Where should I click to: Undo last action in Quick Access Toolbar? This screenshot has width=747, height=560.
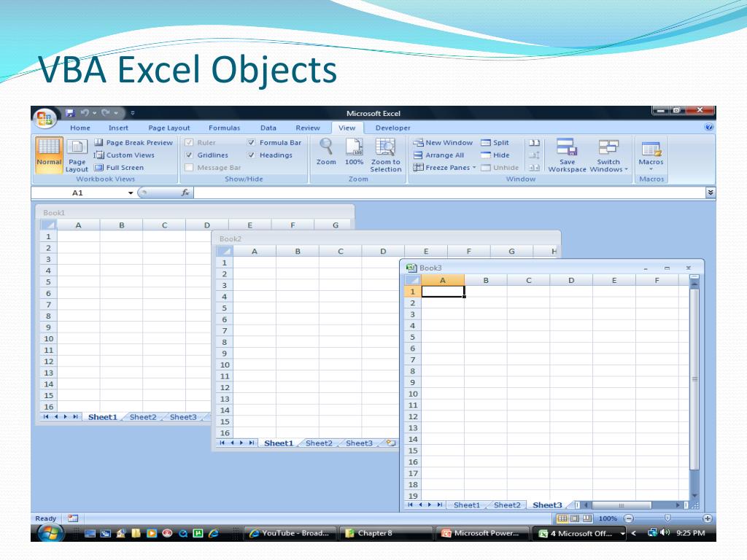tap(85, 113)
